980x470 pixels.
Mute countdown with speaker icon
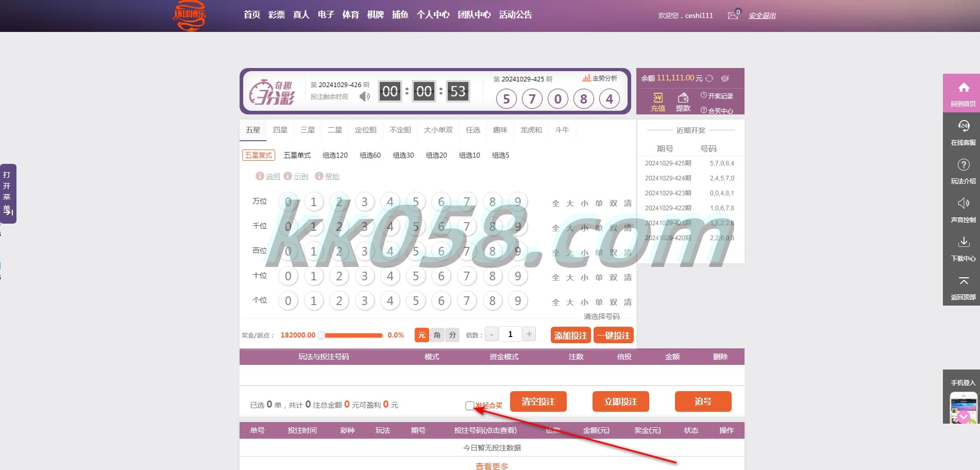[x=365, y=96]
